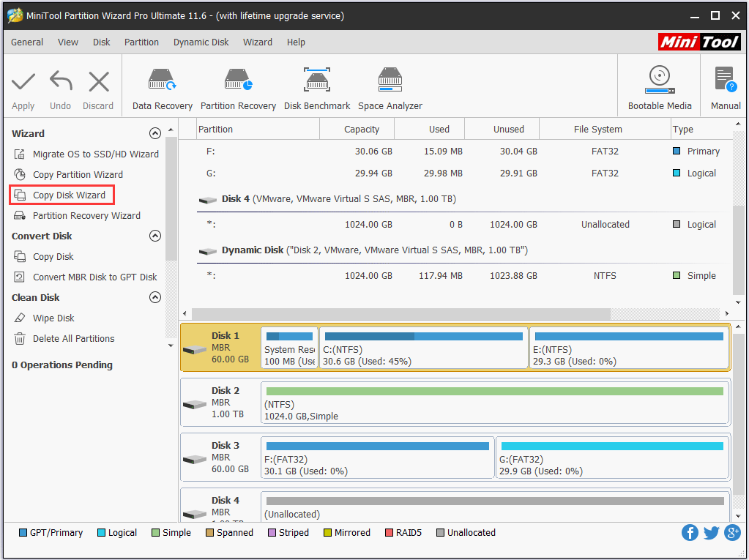The height and width of the screenshot is (560, 749).
Task: Select Disk 4 unallocated space block
Action: pyautogui.click(x=495, y=507)
